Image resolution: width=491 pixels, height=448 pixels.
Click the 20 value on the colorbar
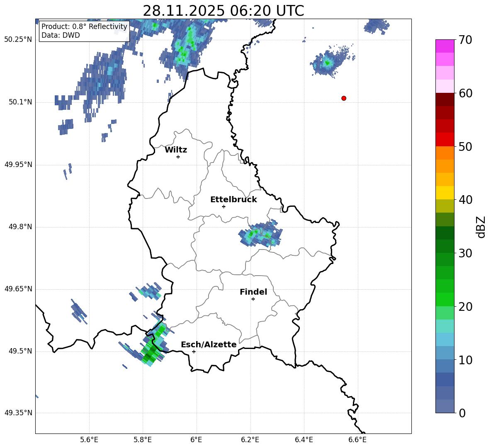click(x=465, y=307)
